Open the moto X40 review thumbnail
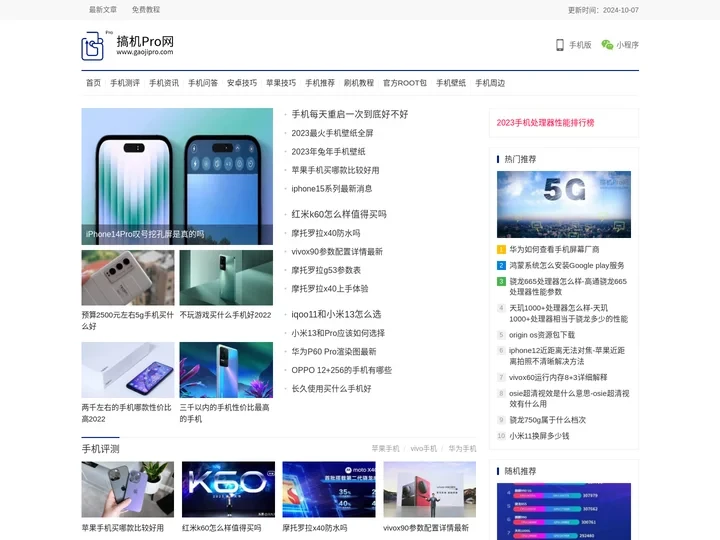Screen dimensions: 720x540 click(329, 489)
